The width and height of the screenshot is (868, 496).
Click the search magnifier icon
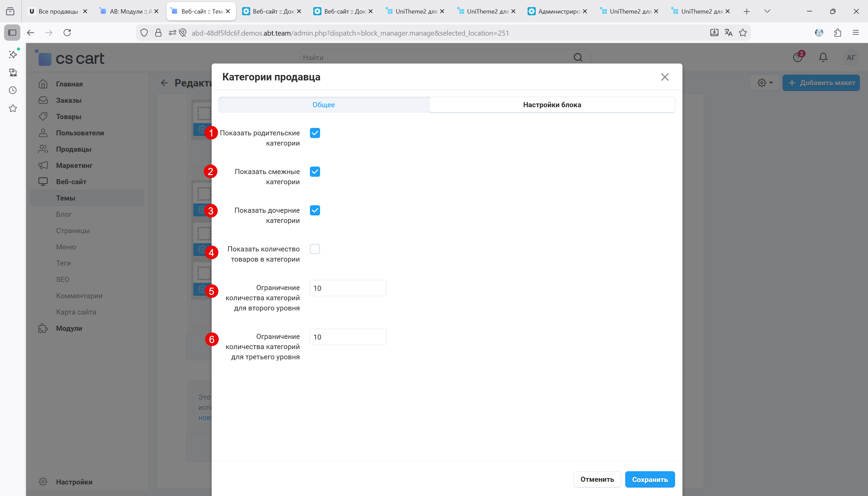578,57
